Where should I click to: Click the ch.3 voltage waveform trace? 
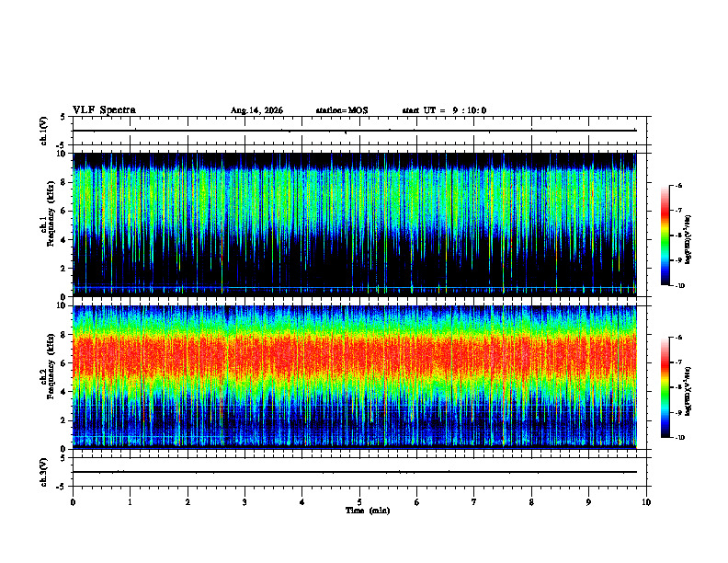pyautogui.click(x=355, y=472)
